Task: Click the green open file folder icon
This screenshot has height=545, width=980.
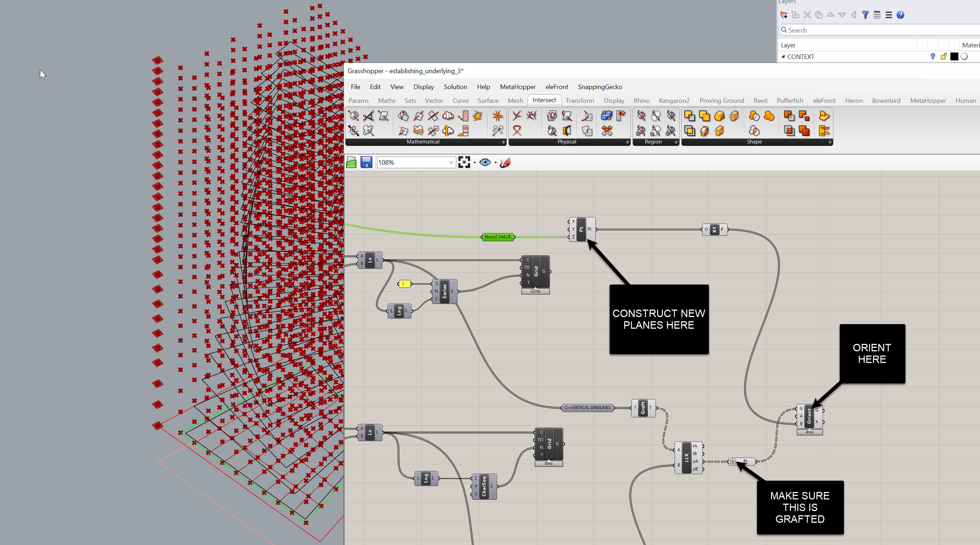Action: 351,163
